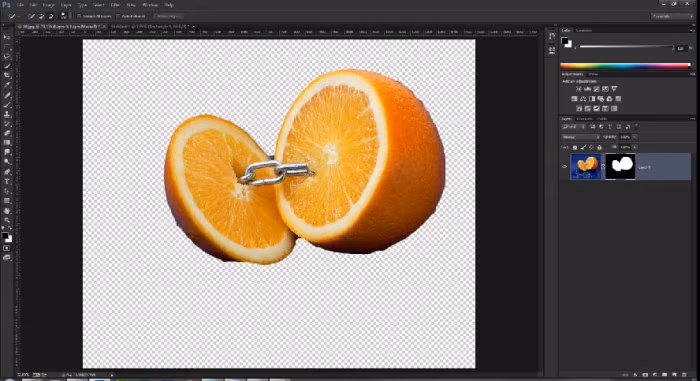This screenshot has height=381, width=700.
Task: Open the Color panel flyout menu
Action: 692,30
